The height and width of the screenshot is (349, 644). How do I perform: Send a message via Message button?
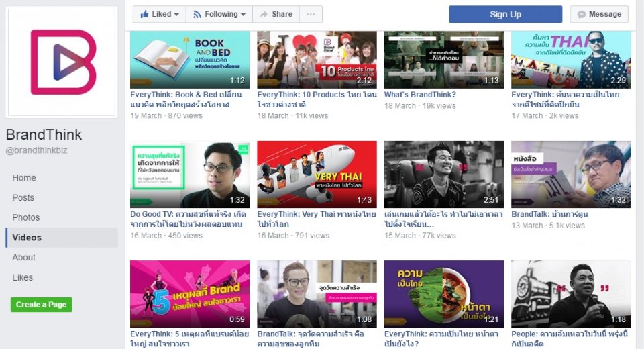coord(599,14)
